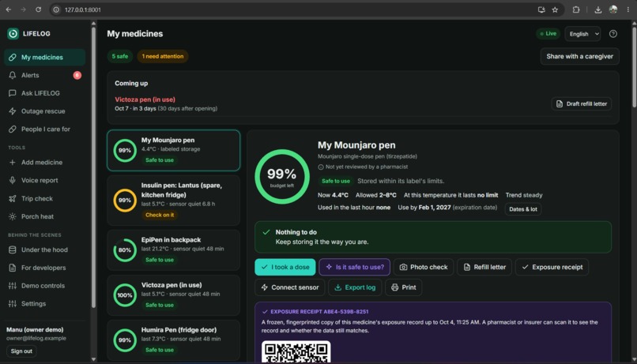Click the Settings sliders icon
This screenshot has height=364, width=637.
13,303
